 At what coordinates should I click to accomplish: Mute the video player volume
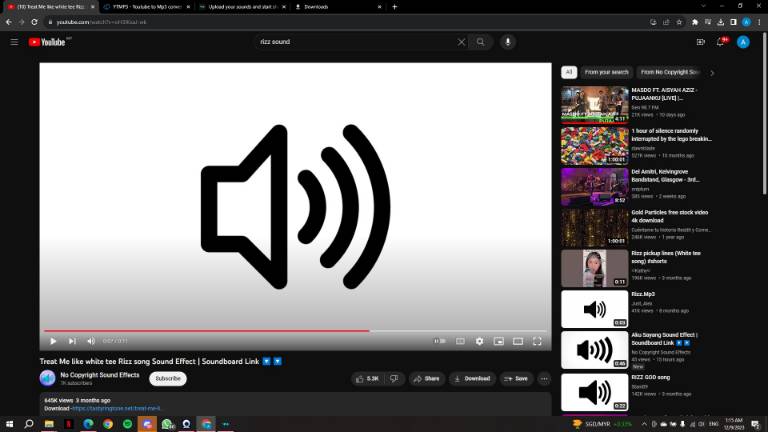pos(91,341)
